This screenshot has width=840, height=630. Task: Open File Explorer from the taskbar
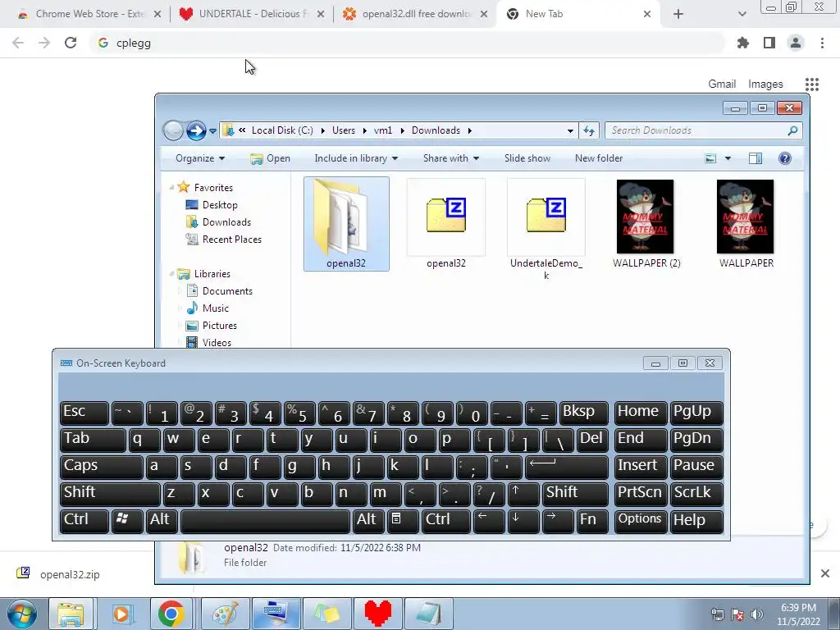point(71,614)
